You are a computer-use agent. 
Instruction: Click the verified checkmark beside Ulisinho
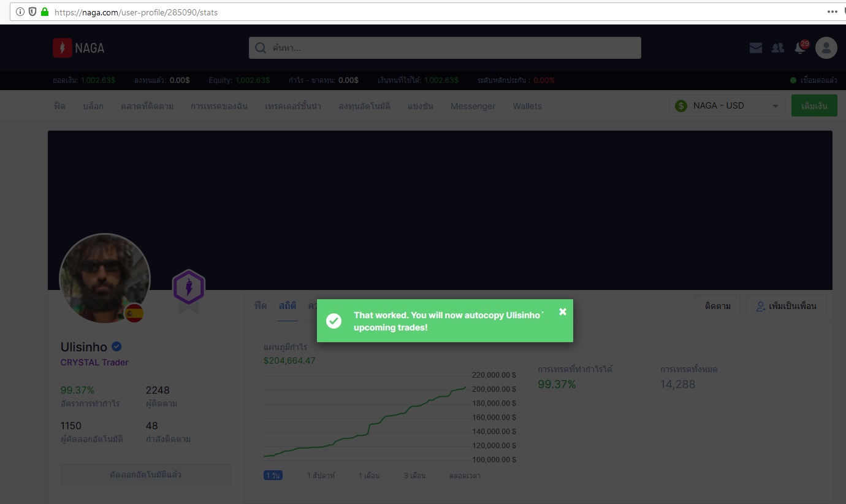point(116,347)
